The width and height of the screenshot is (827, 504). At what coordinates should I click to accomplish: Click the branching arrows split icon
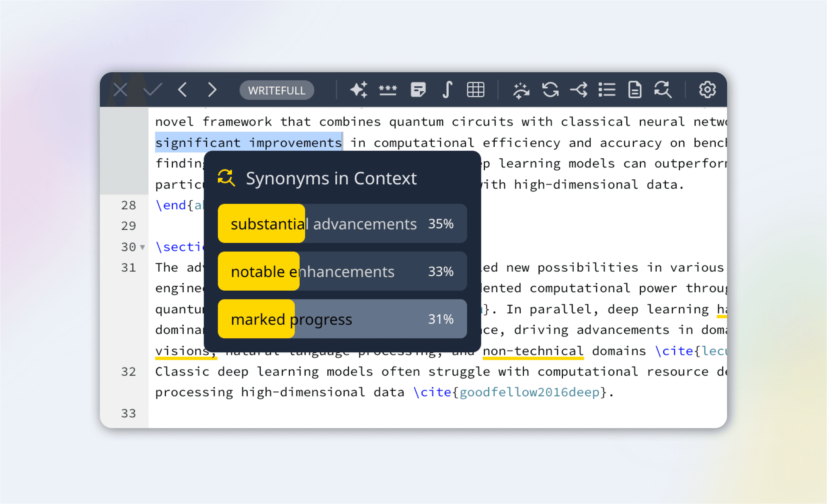click(x=579, y=90)
